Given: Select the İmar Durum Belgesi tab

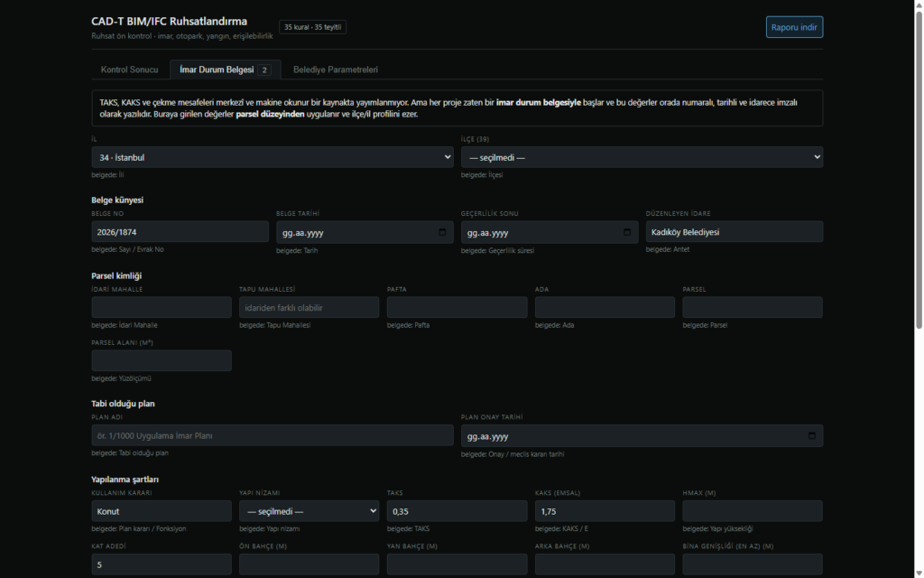Looking at the screenshot, I should 225,70.
